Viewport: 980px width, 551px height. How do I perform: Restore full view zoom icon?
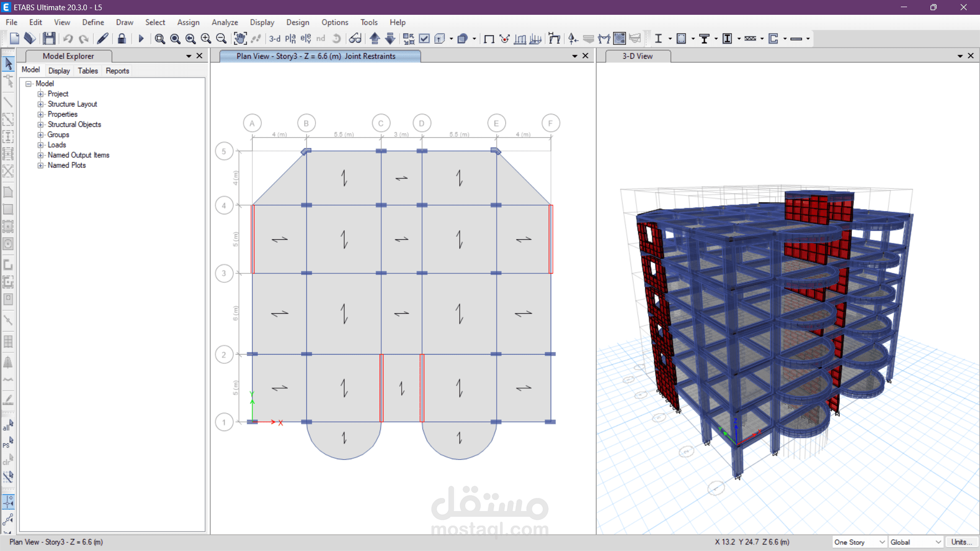175,38
